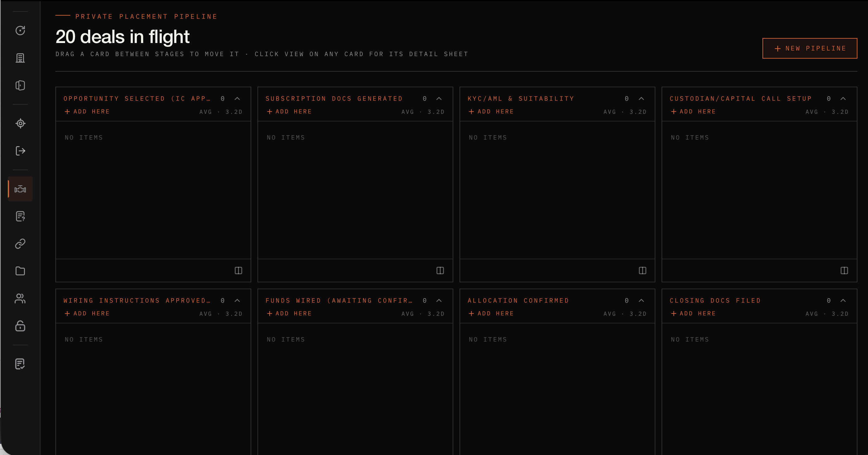868x455 pixels.
Task: Add a card to Custodian/Capital Call Setup
Action: point(693,112)
